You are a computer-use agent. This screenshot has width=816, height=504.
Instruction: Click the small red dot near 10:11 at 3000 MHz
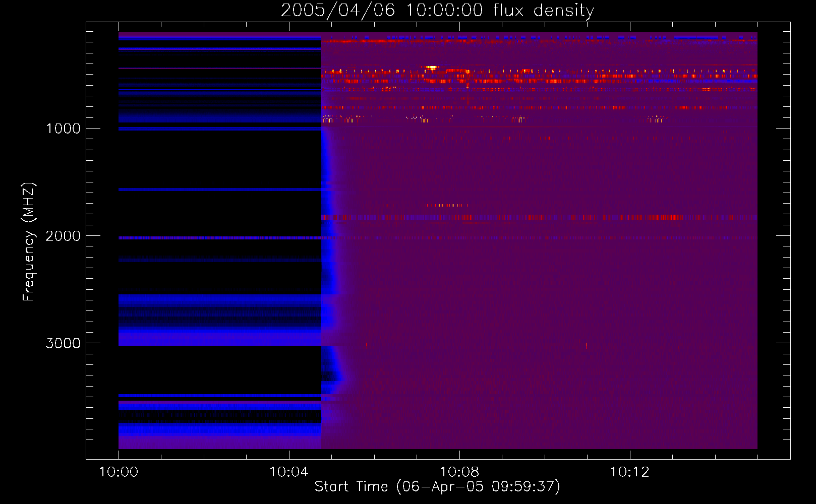586,345
